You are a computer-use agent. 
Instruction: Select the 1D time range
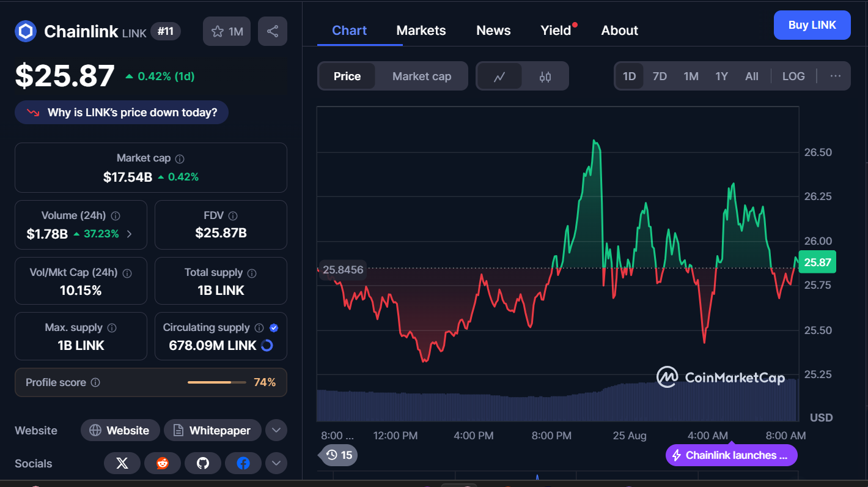point(629,76)
